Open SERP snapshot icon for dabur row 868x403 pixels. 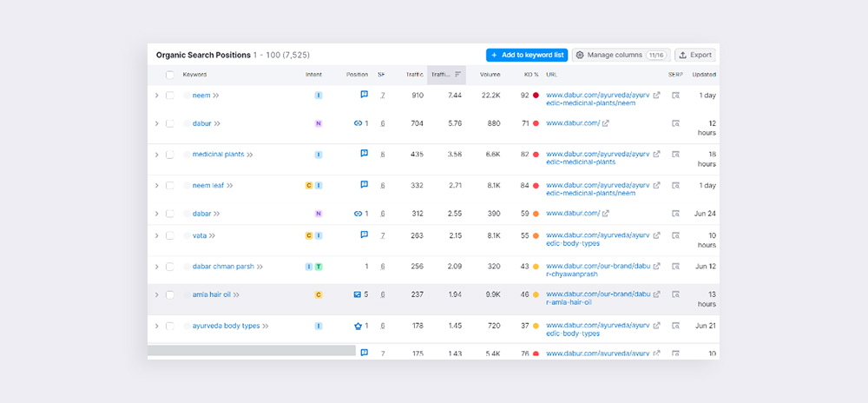click(675, 123)
